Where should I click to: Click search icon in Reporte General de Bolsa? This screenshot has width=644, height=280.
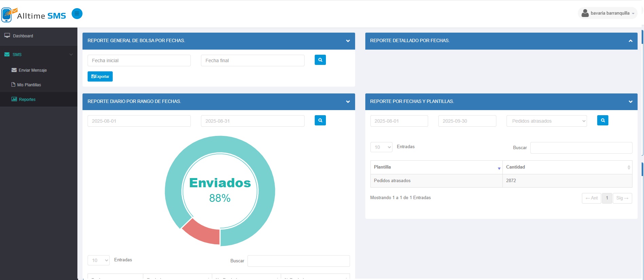point(320,60)
